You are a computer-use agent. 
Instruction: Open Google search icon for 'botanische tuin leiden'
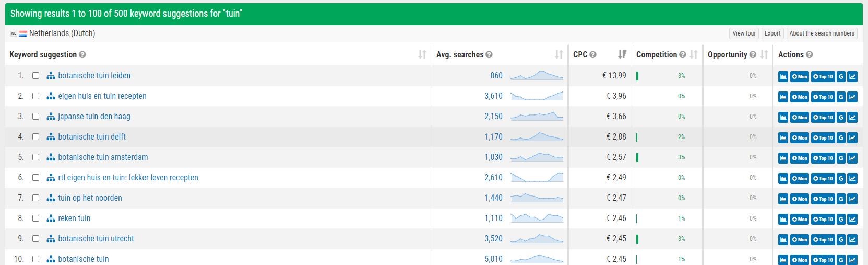[841, 76]
